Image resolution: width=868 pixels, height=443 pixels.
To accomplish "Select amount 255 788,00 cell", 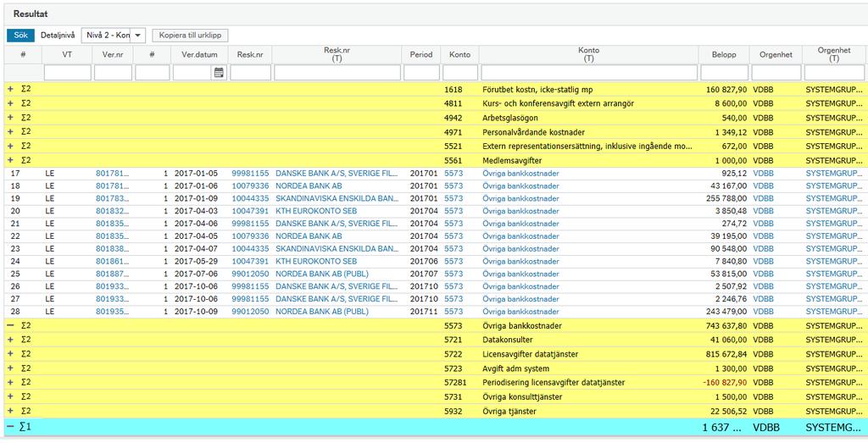I will pyautogui.click(x=725, y=198).
